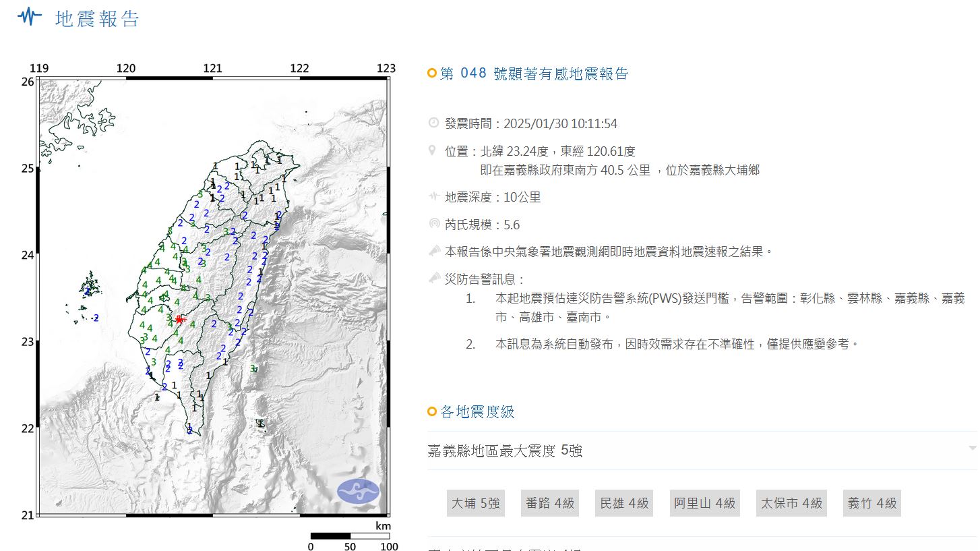Viewport: 980px width, 551px height.
Task: Click the 第 048 號顯著有感地震報告 heading
Action: pyautogui.click(x=534, y=74)
